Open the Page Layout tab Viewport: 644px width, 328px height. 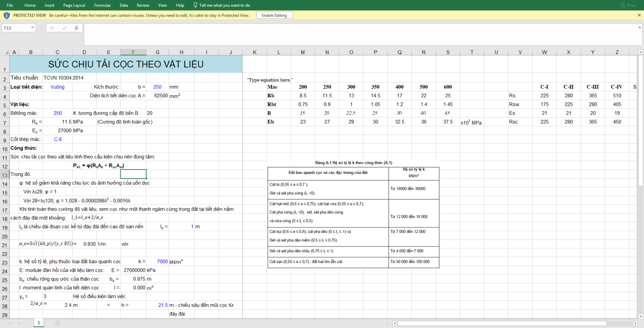74,5
